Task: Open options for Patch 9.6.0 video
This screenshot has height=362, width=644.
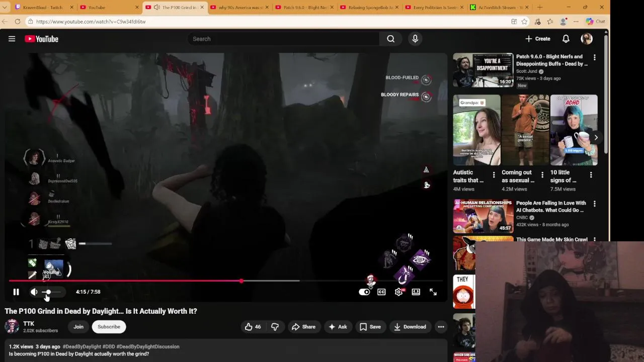Action: coord(594,58)
